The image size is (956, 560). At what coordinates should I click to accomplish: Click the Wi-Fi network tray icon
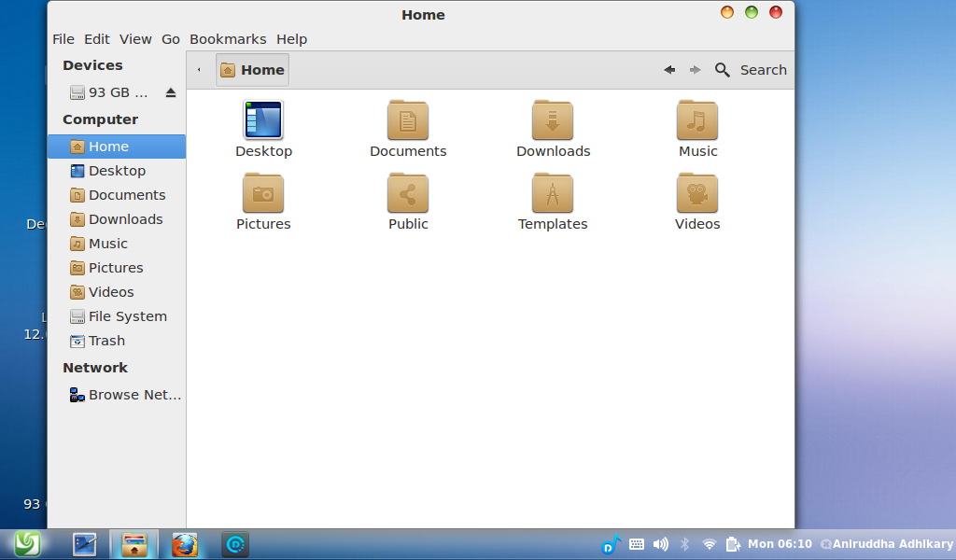710,544
